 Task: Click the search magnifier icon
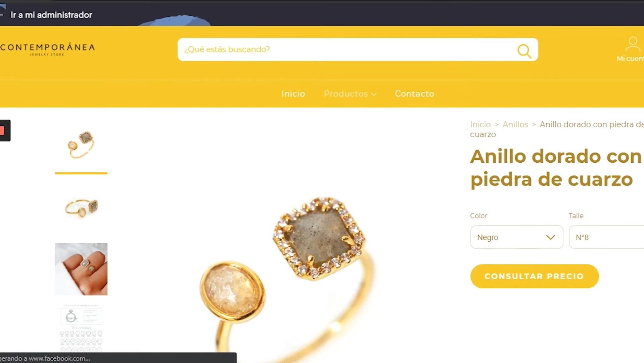pos(524,51)
